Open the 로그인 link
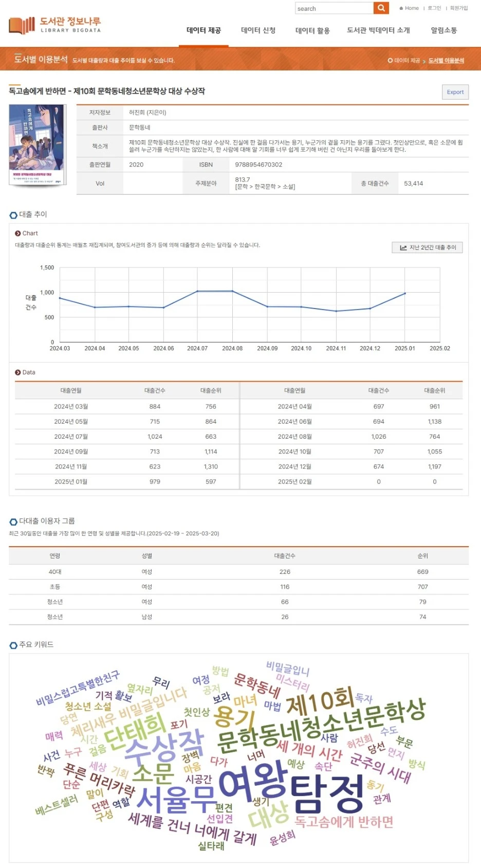The height and width of the screenshot is (868, 481). click(434, 8)
